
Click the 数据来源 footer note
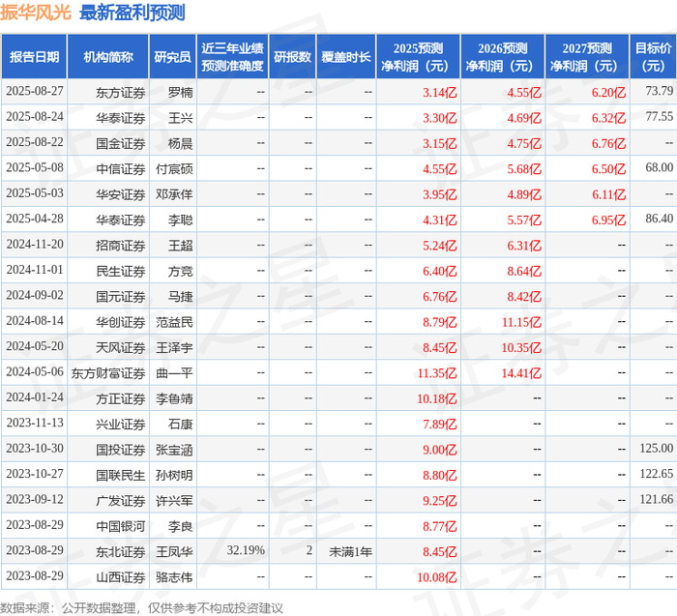click(x=141, y=608)
